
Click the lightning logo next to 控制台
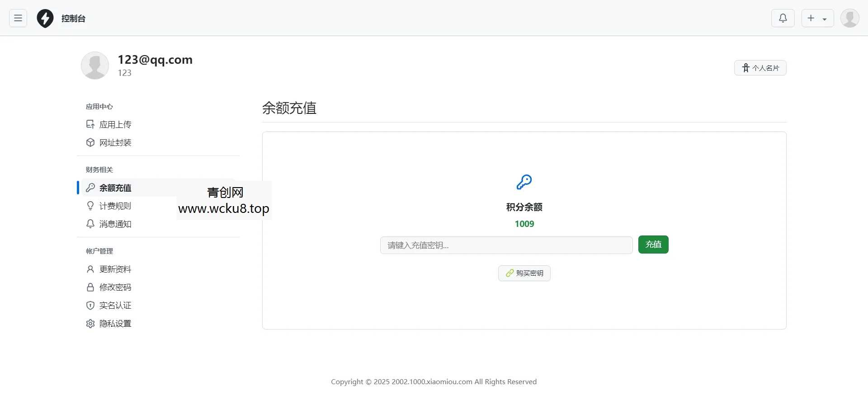(45, 18)
